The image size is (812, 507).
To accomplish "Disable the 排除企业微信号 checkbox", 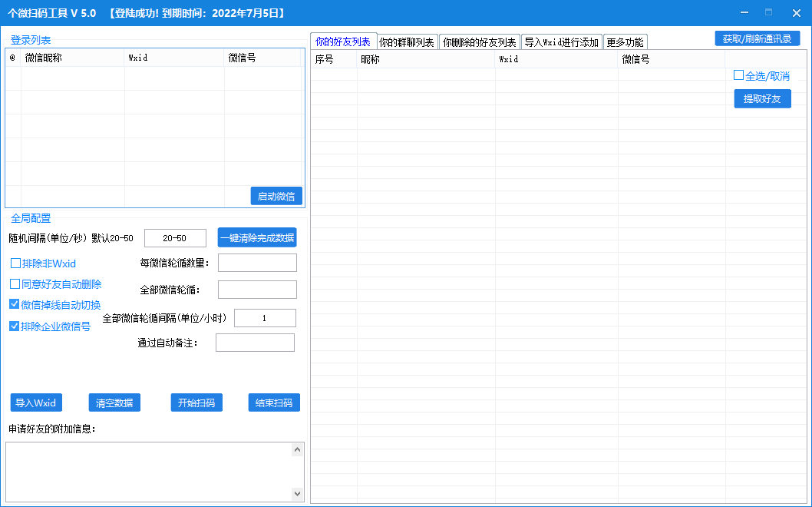I will pyautogui.click(x=15, y=326).
